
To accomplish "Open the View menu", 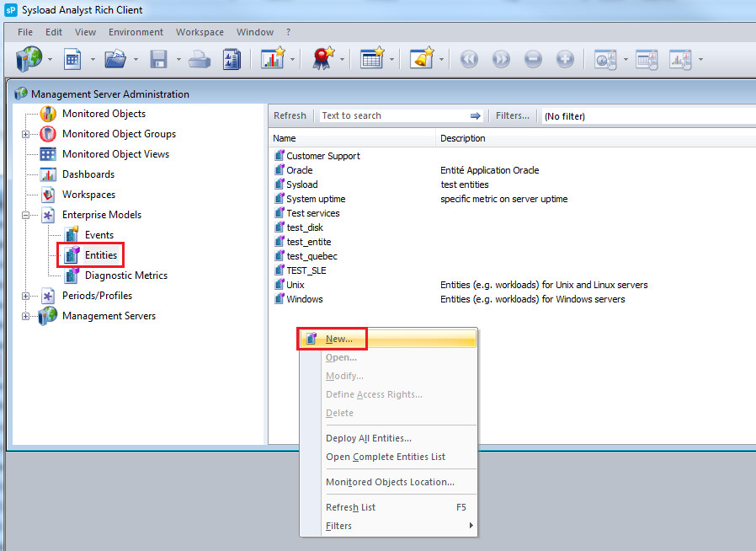I will click(85, 32).
